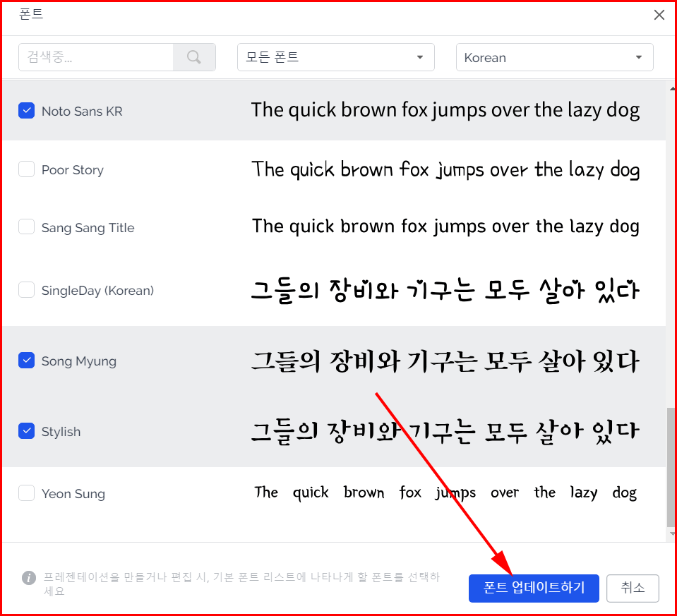Open the 모든 폰트 dropdown

point(335,57)
